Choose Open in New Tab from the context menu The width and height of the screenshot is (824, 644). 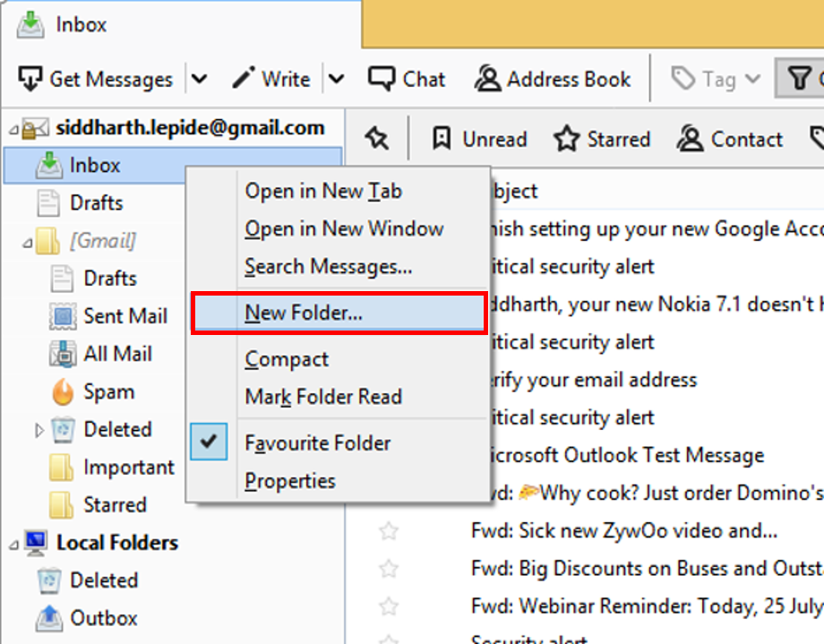[338, 191]
